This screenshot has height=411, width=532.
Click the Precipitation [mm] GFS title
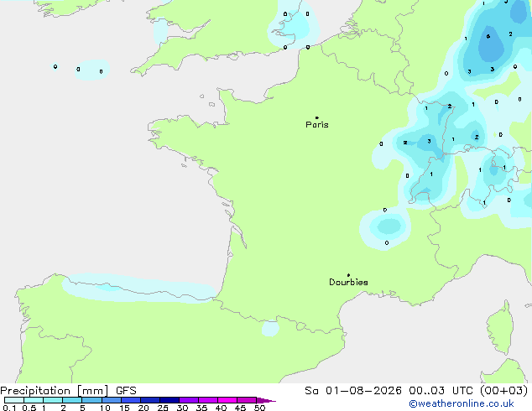[68, 391]
